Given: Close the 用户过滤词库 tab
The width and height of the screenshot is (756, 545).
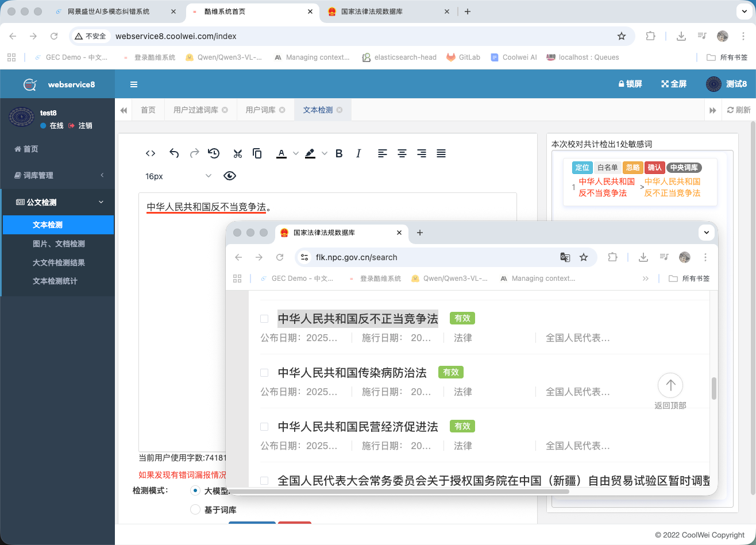Looking at the screenshot, I should tap(225, 110).
